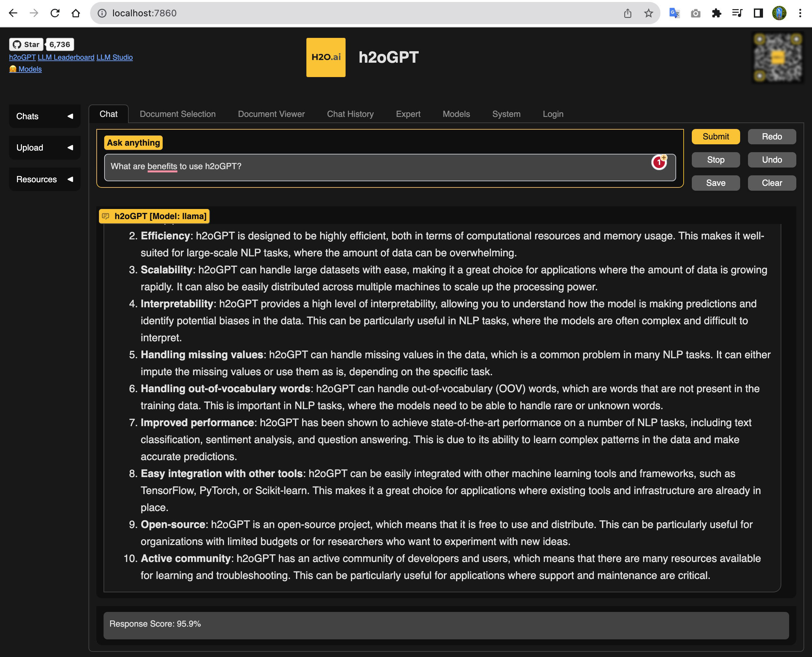Image resolution: width=812 pixels, height=657 pixels.
Task: Click the red notification badge in input
Action: [659, 163]
